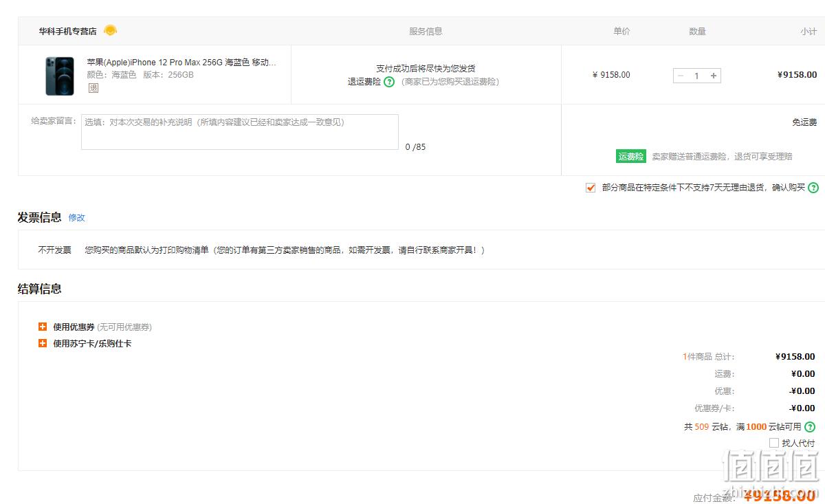Screen dimensions: 825x504
Task: Click help icon beside 云钻可用
Action: [x=810, y=427]
